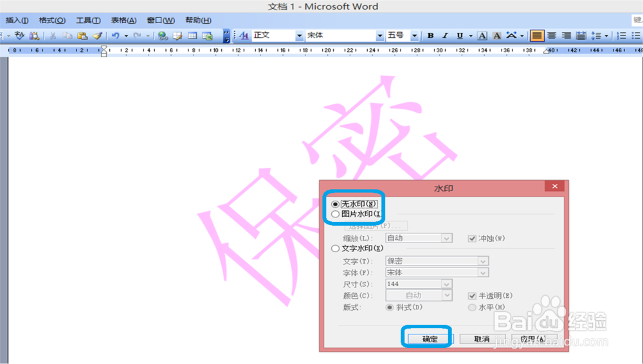Insert a hyperlink via globe icon

(x=163, y=36)
